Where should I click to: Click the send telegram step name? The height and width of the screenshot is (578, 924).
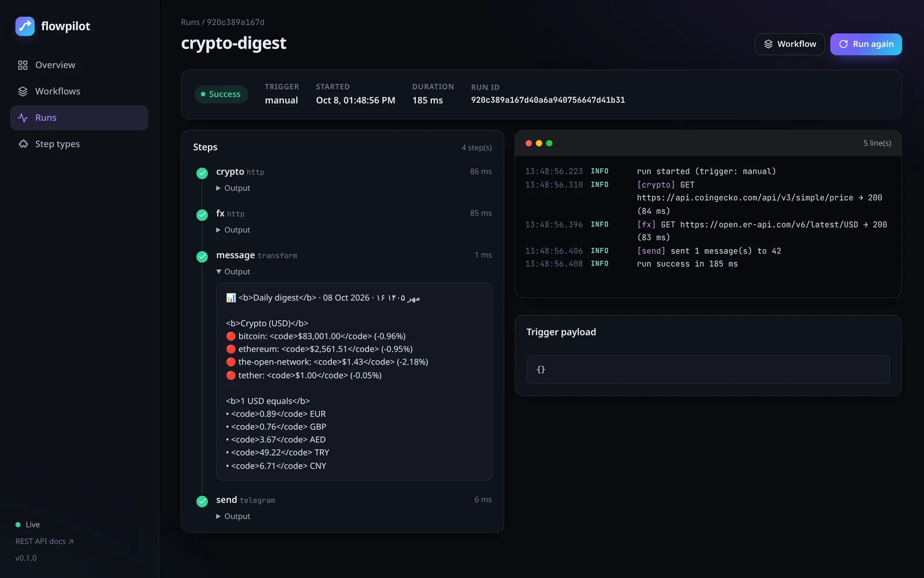click(226, 500)
